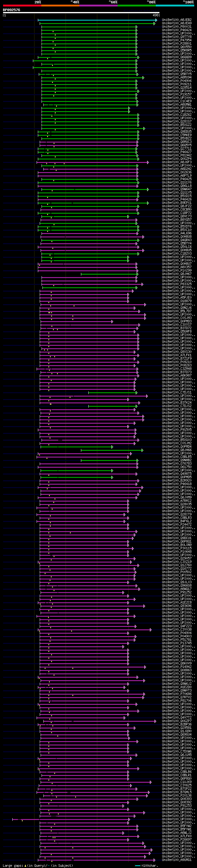Open hit UniRef100_P30115
Viewport: 197px width, 868px height.
pyautogui.click(x=177, y=548)
